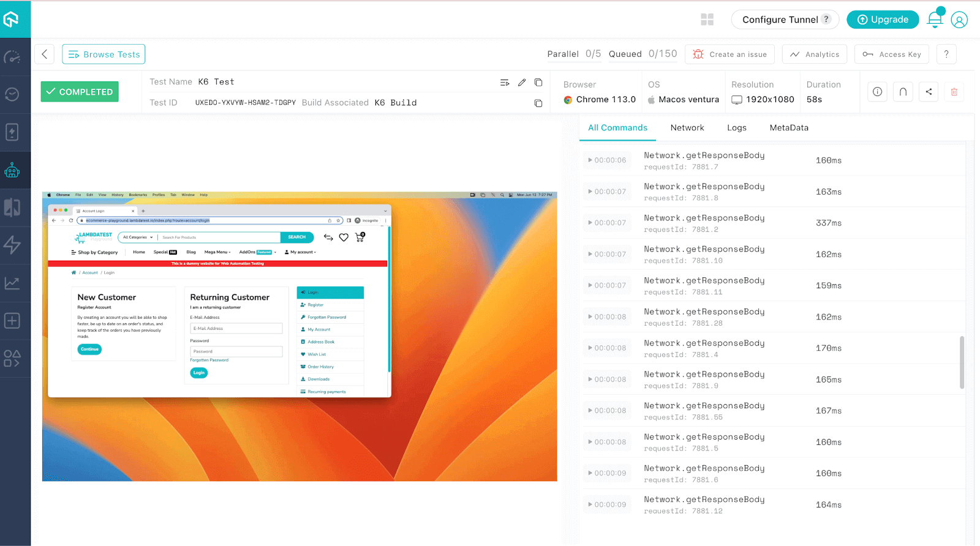
Task: Go back with the left chevron button
Action: pyautogui.click(x=45, y=54)
